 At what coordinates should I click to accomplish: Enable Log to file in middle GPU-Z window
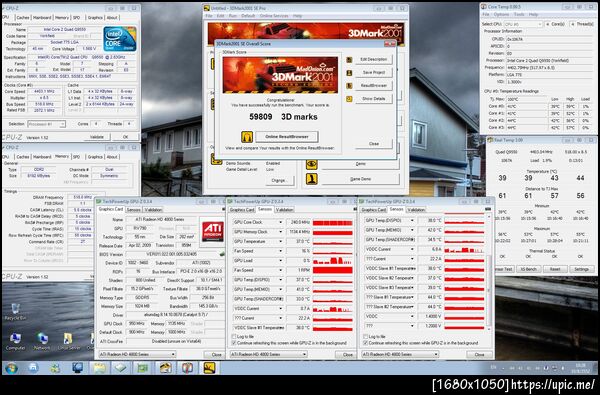coord(234,336)
